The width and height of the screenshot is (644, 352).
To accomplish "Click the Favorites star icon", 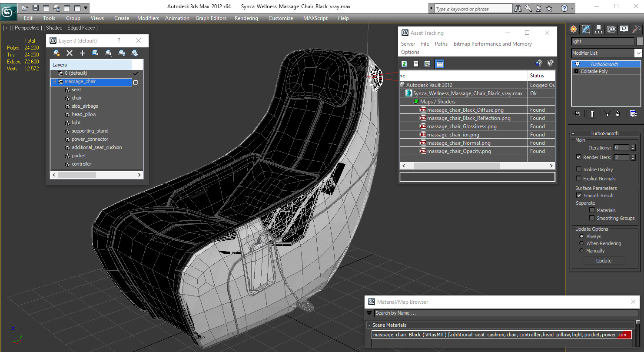I will tap(549, 8).
